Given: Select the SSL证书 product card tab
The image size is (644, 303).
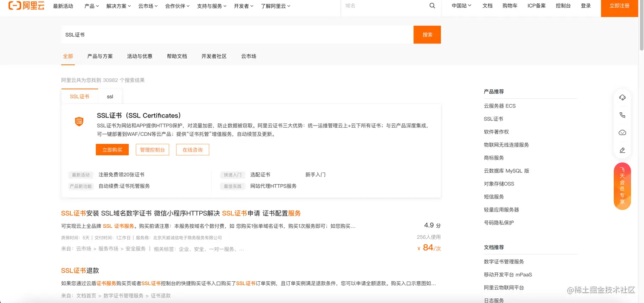Looking at the screenshot, I should pos(80,97).
